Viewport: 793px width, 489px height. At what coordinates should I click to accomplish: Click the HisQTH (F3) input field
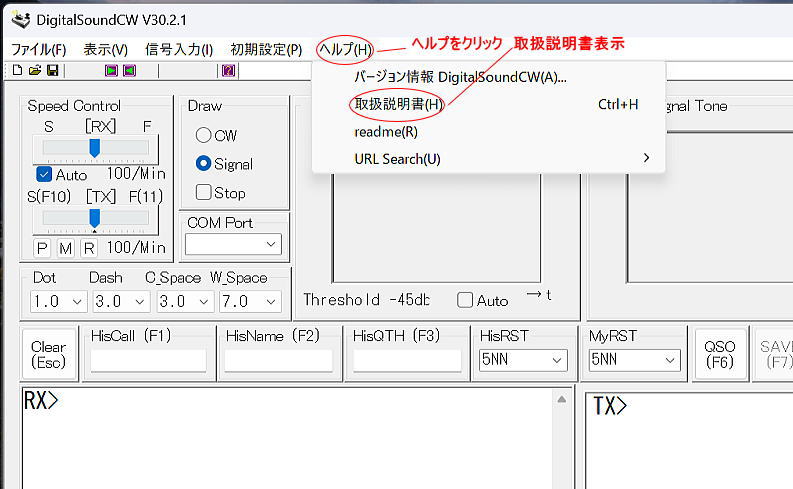407,361
